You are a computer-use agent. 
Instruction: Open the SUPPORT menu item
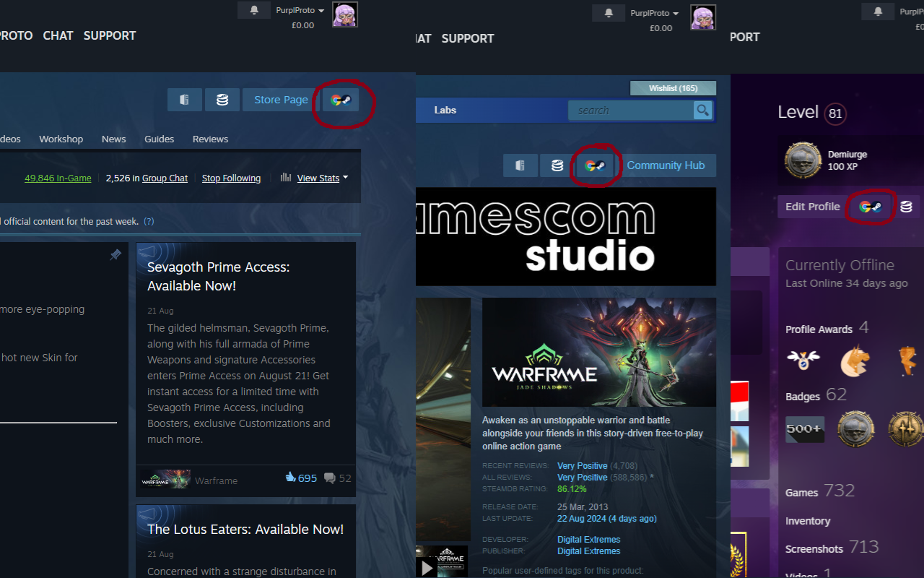(x=110, y=35)
